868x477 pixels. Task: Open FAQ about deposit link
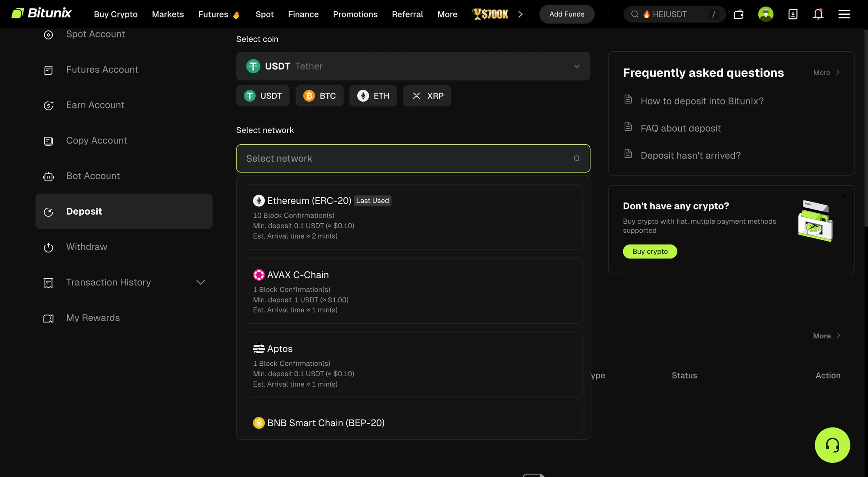pyautogui.click(x=681, y=129)
